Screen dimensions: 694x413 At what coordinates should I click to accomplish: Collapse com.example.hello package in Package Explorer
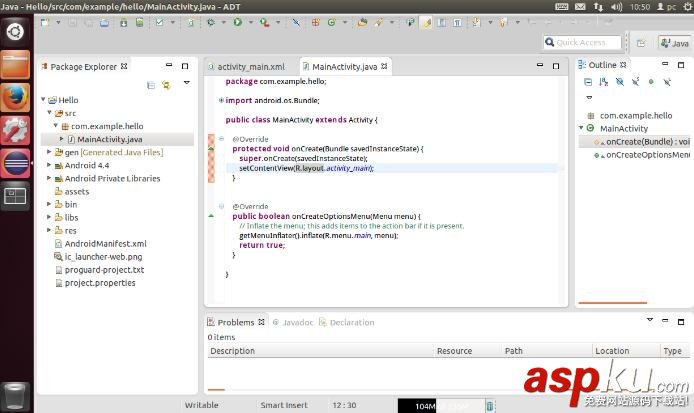coord(56,126)
